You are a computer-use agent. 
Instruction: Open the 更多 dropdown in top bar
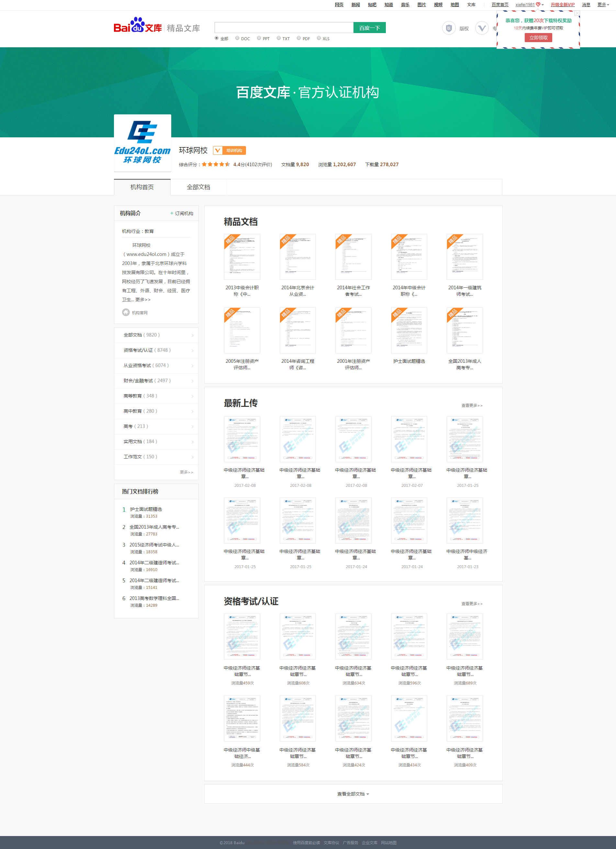click(603, 5)
